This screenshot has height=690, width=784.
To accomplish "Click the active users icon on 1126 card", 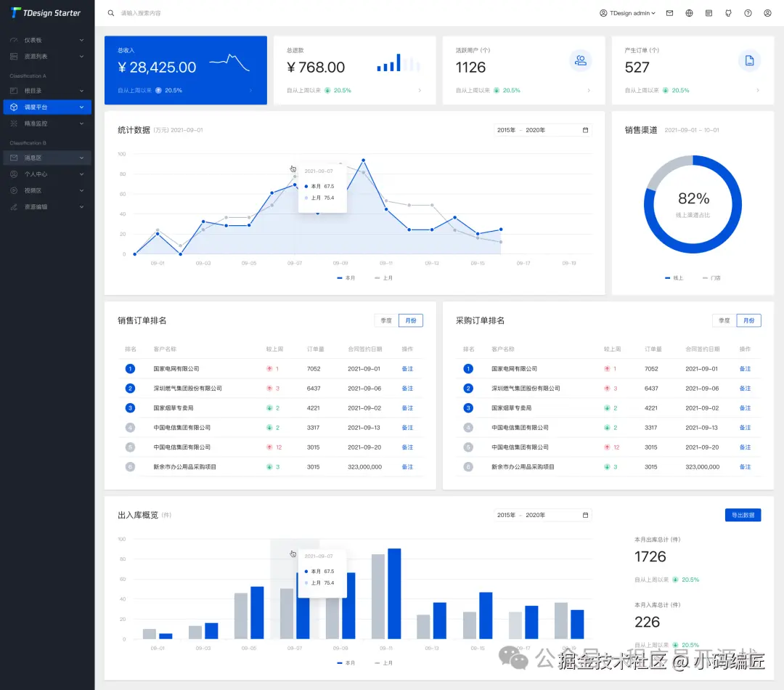I will 580,60.
